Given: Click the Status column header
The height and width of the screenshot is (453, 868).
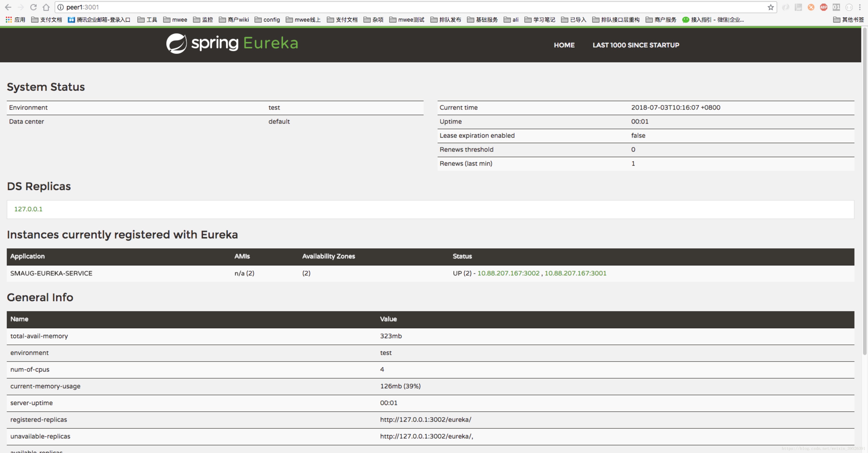Looking at the screenshot, I should [462, 256].
